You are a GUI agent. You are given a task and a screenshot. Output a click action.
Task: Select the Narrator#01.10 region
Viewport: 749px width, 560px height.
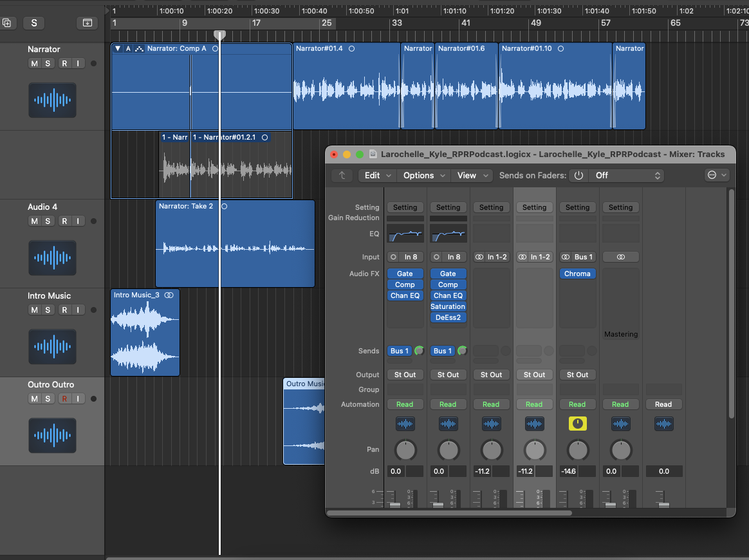pyautogui.click(x=555, y=86)
